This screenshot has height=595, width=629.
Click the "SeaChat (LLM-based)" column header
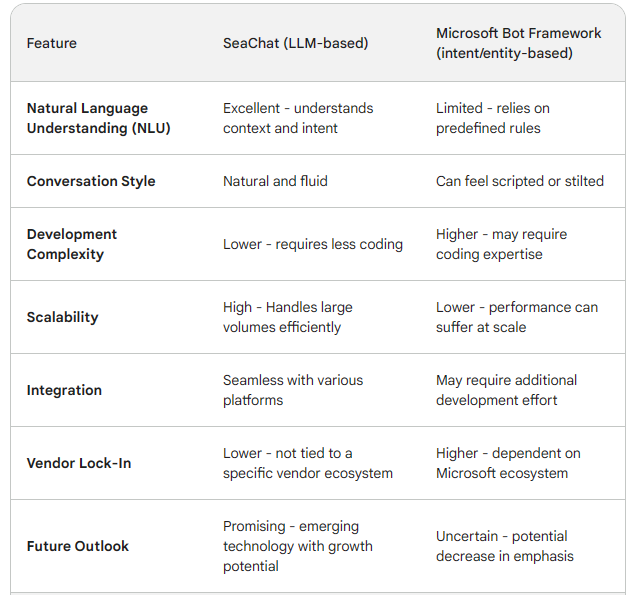(295, 43)
